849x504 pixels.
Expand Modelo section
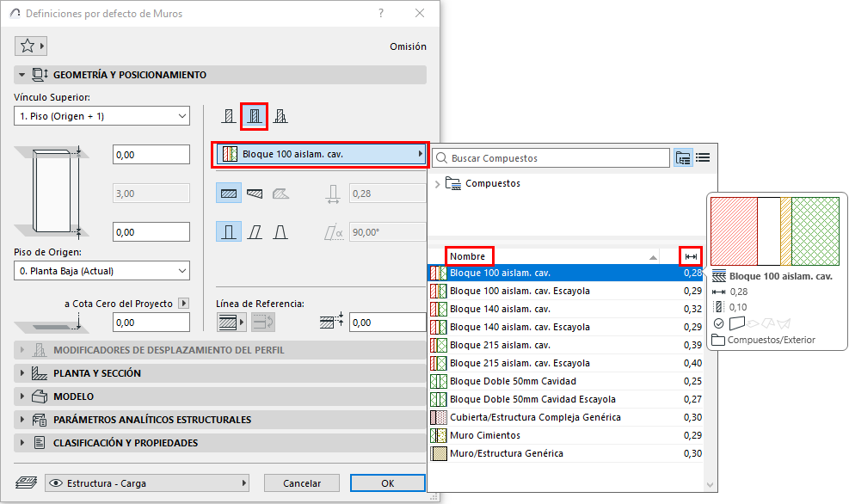point(220,396)
